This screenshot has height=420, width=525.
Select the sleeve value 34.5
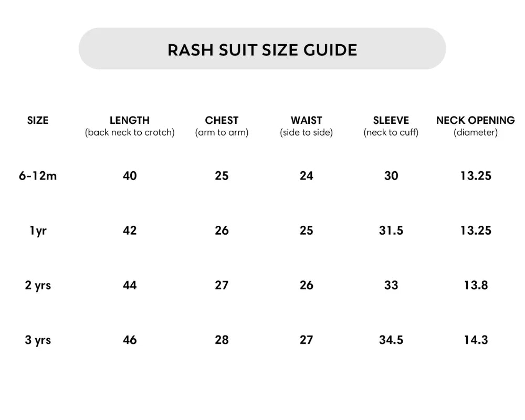click(391, 340)
